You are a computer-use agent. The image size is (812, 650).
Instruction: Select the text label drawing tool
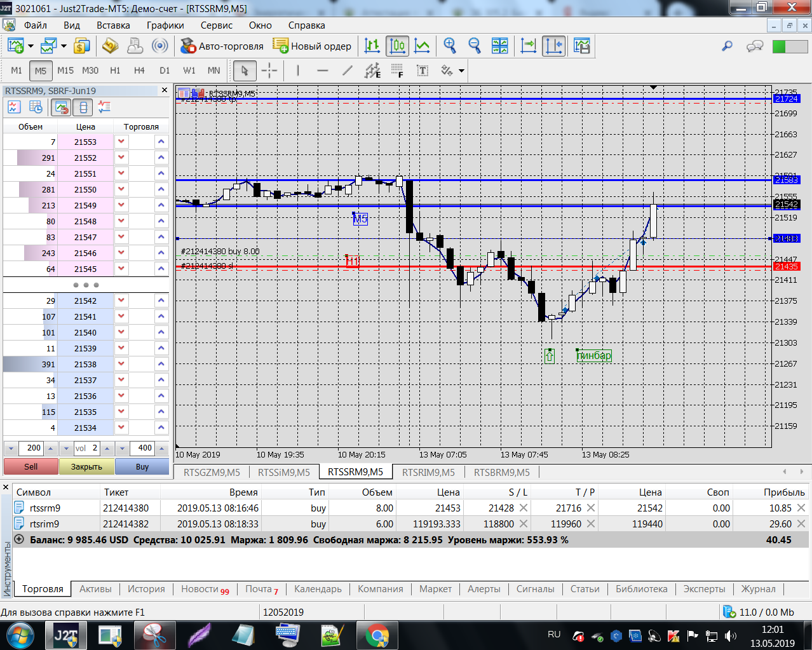(423, 71)
